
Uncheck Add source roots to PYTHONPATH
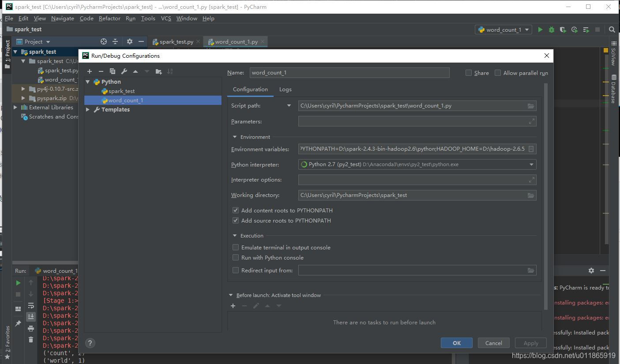236,220
